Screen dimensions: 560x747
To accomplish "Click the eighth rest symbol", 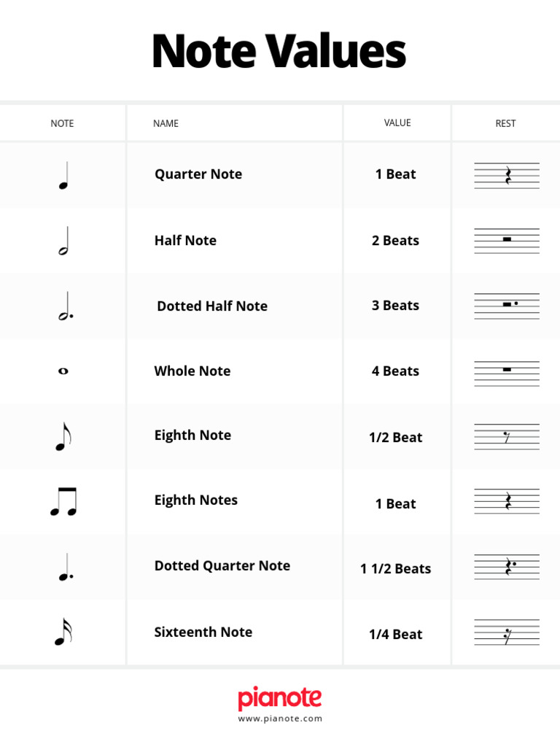I will 506,437.
